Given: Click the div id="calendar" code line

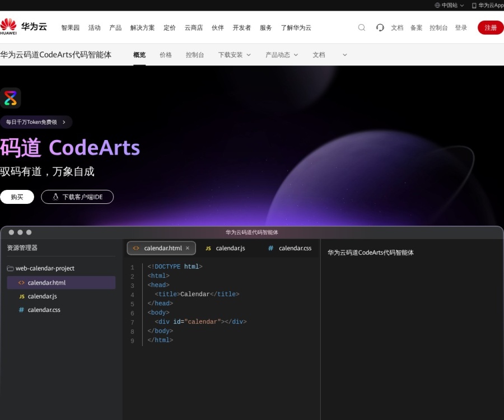Looking at the screenshot, I should coord(200,321).
